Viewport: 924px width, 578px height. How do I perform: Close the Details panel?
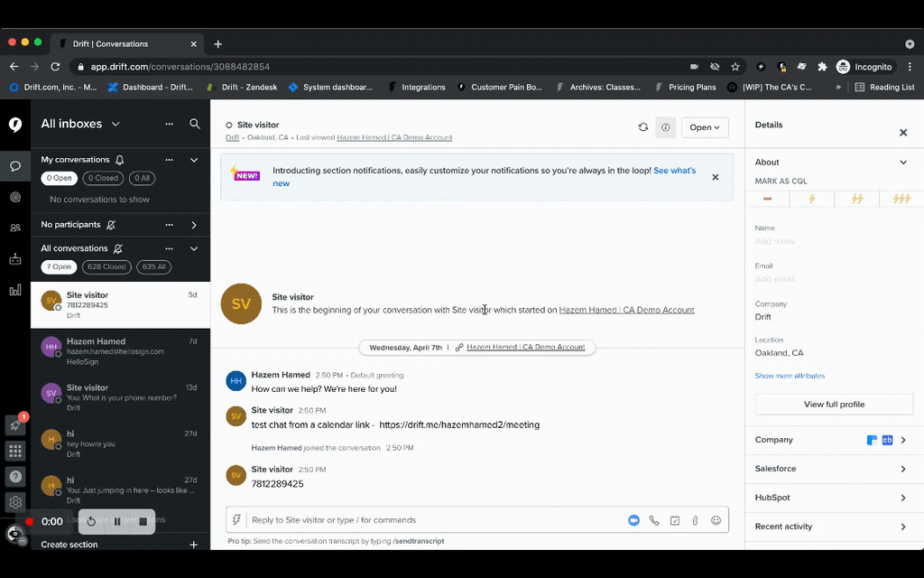tap(903, 133)
